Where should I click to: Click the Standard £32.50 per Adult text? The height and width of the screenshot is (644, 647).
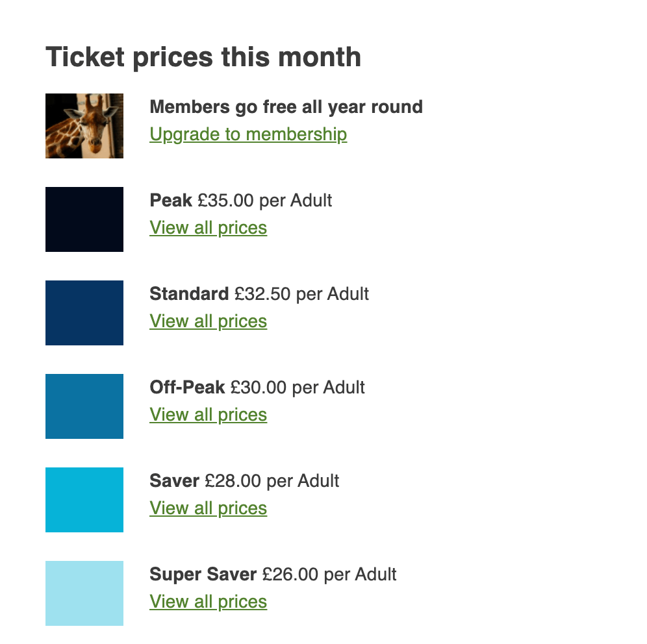(259, 294)
